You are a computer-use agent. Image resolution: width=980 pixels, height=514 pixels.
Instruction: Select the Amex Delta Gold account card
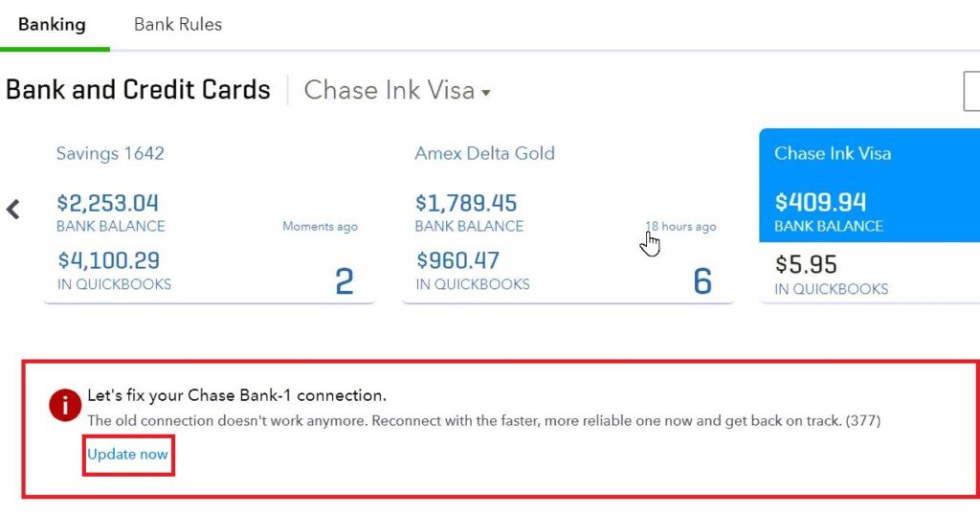coord(484,153)
